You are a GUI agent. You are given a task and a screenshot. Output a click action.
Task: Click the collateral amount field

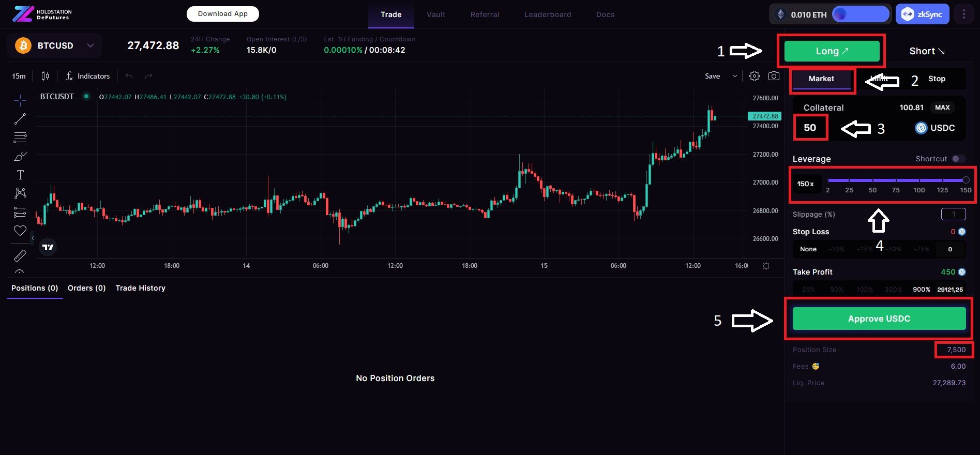(x=810, y=128)
